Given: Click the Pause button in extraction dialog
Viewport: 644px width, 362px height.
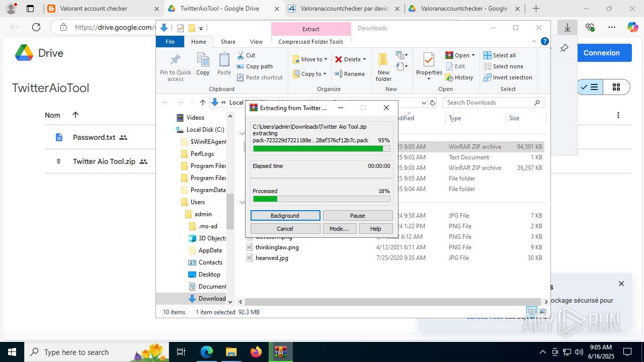Looking at the screenshot, I should click(358, 216).
